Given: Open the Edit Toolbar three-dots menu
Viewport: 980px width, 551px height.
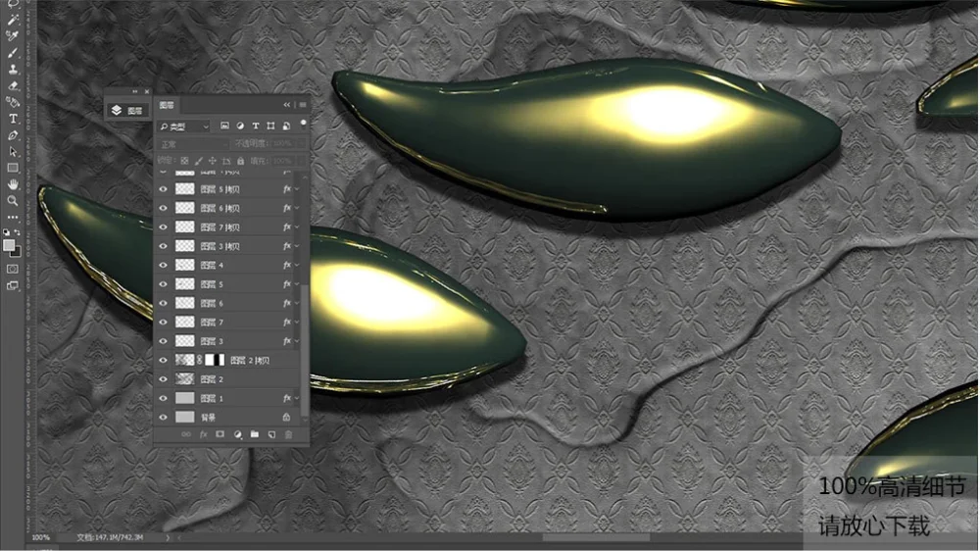Looking at the screenshot, I should coord(13,217).
